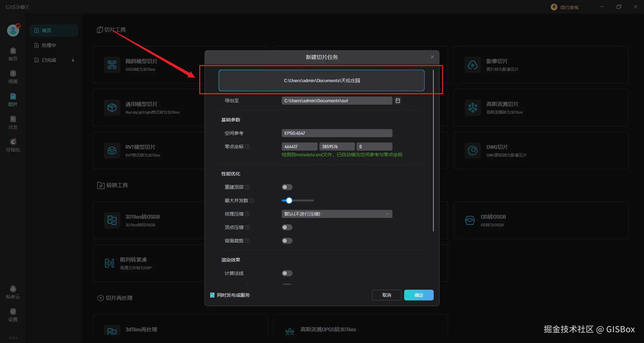The height and width of the screenshot is (343, 644).
Task: Click the help icon next to 纹理压缩
Action: (x=247, y=214)
